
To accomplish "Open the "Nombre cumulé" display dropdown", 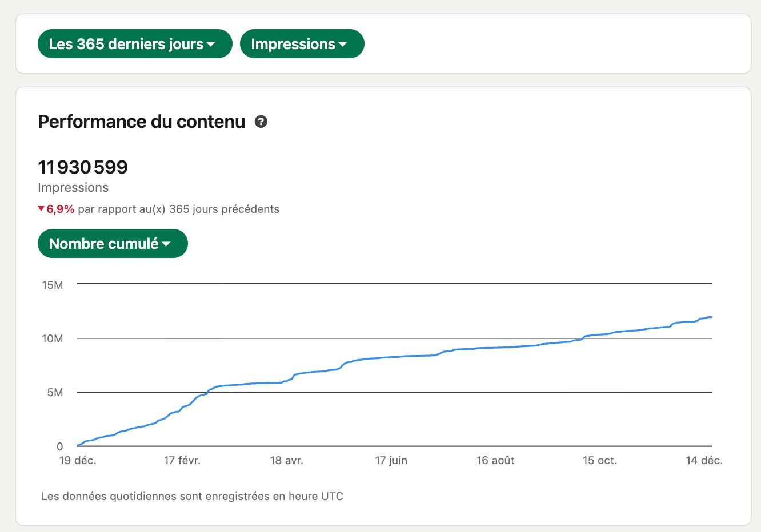I will (113, 244).
